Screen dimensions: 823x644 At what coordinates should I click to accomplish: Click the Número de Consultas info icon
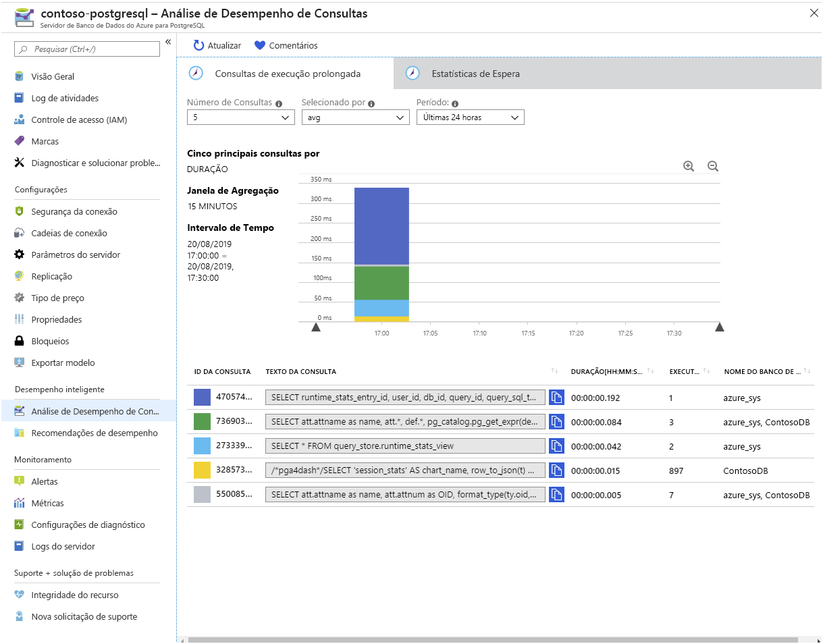(278, 103)
